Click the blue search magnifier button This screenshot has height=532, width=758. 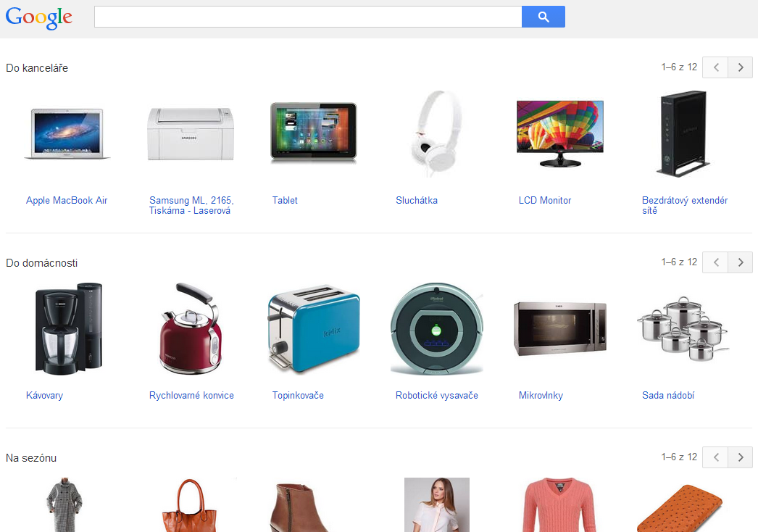coord(543,17)
